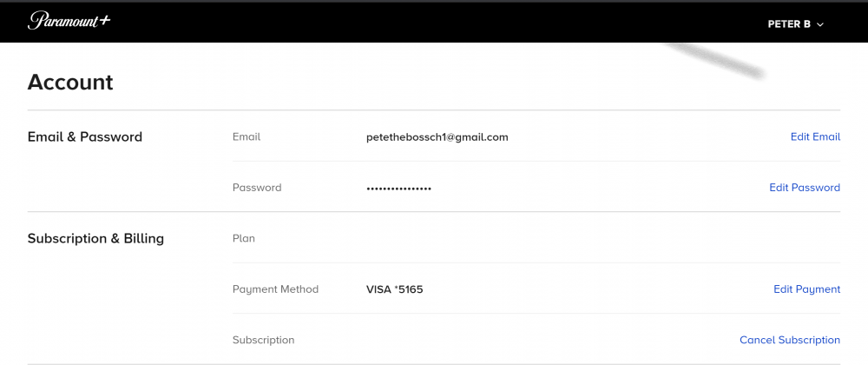868x365 pixels.
Task: Click the Subscription & Billing section heading
Action: click(x=95, y=238)
